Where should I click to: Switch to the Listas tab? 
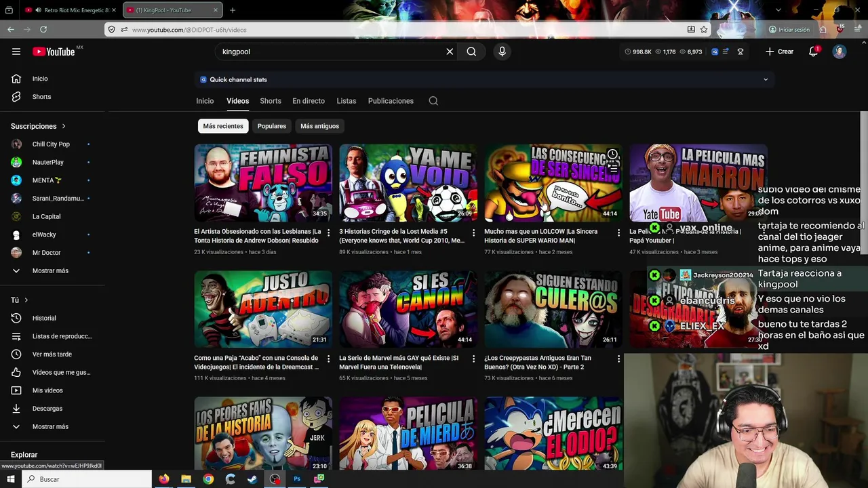pos(347,101)
